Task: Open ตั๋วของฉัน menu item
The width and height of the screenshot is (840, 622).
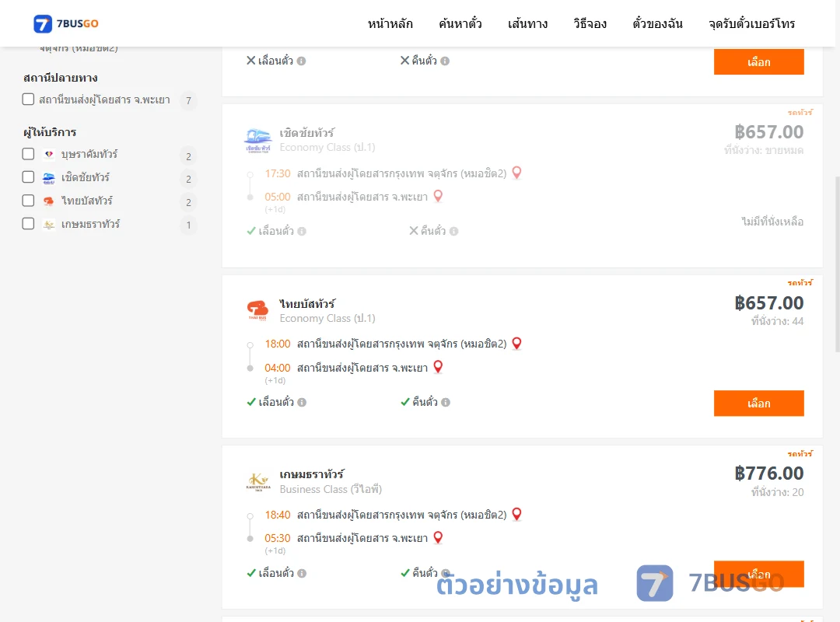Action: [657, 23]
